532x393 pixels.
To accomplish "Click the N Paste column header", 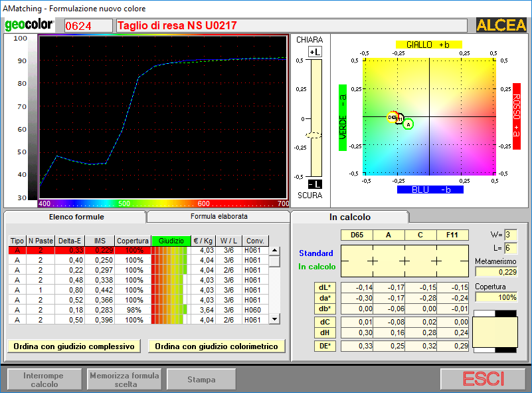I will (x=41, y=241).
